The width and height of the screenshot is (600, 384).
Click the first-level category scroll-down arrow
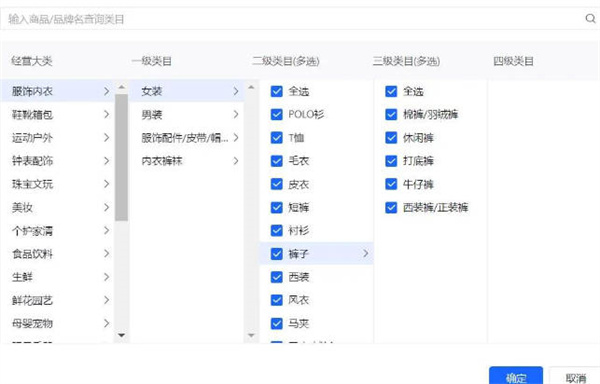(251, 335)
